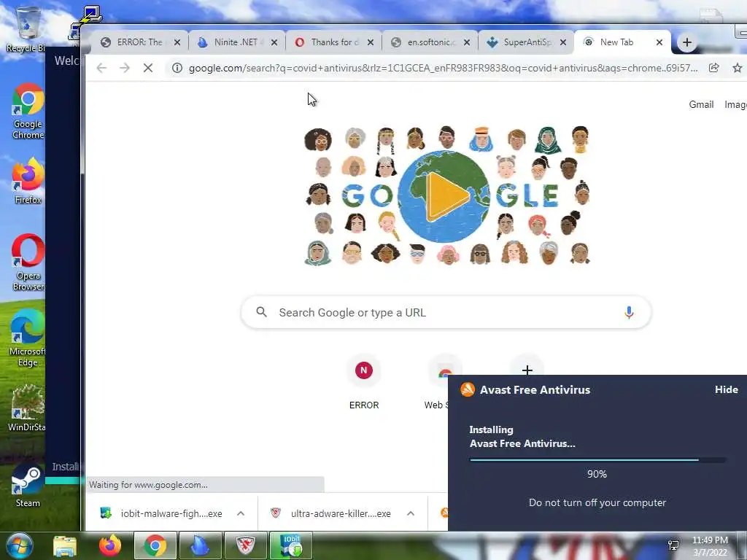Viewport: 747px width, 560px height.
Task: Open the WinDirStat desktop shortcut
Action: [x=27, y=408]
